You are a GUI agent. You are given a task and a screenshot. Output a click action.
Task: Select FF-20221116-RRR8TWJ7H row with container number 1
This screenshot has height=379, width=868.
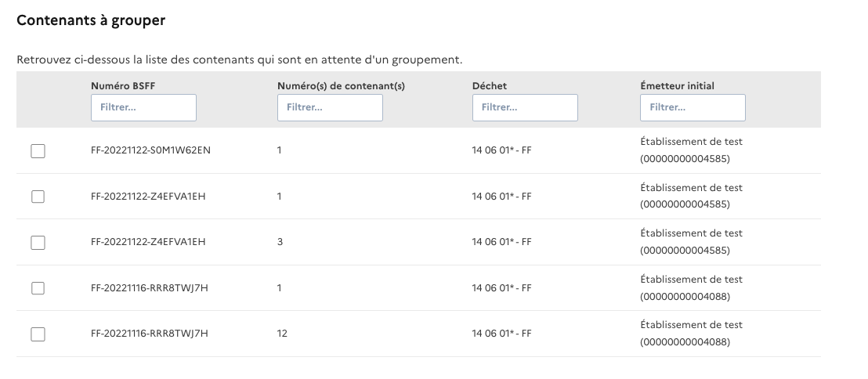tap(38, 288)
